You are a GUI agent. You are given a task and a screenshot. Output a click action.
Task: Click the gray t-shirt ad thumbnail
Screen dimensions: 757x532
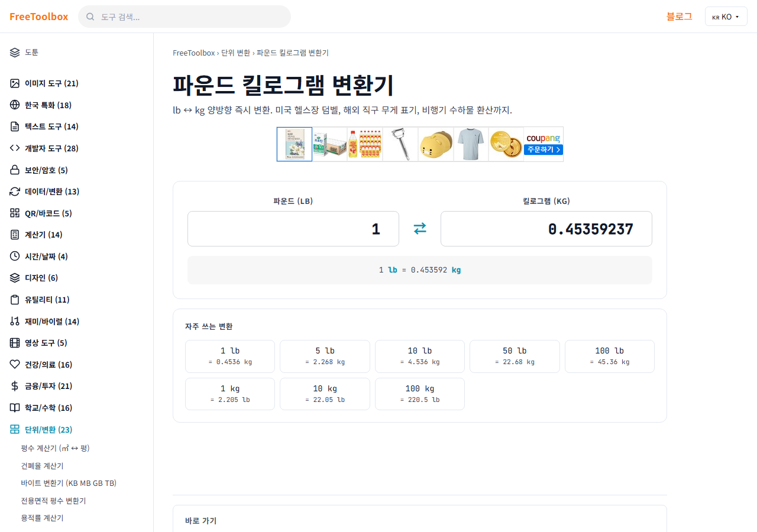471,144
